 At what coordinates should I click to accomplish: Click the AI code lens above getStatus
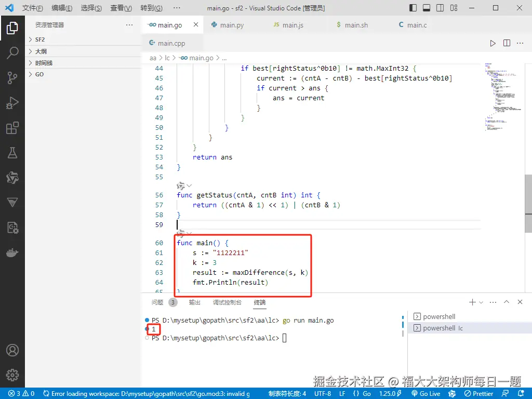coord(184,185)
